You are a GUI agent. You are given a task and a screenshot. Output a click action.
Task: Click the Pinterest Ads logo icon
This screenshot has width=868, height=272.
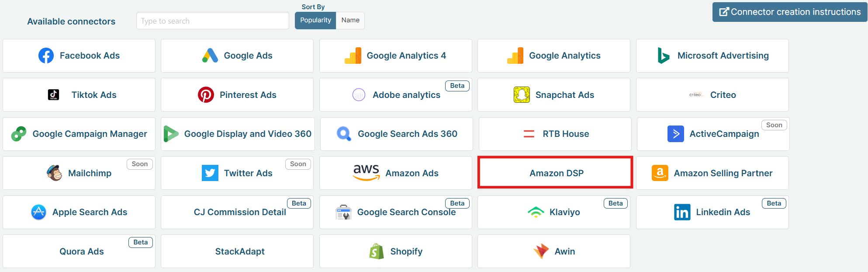point(206,95)
